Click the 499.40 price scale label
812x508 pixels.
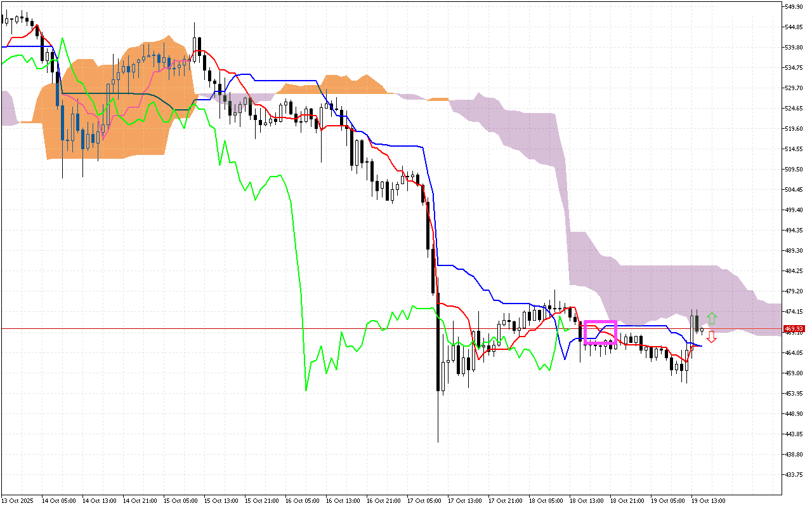click(794, 210)
